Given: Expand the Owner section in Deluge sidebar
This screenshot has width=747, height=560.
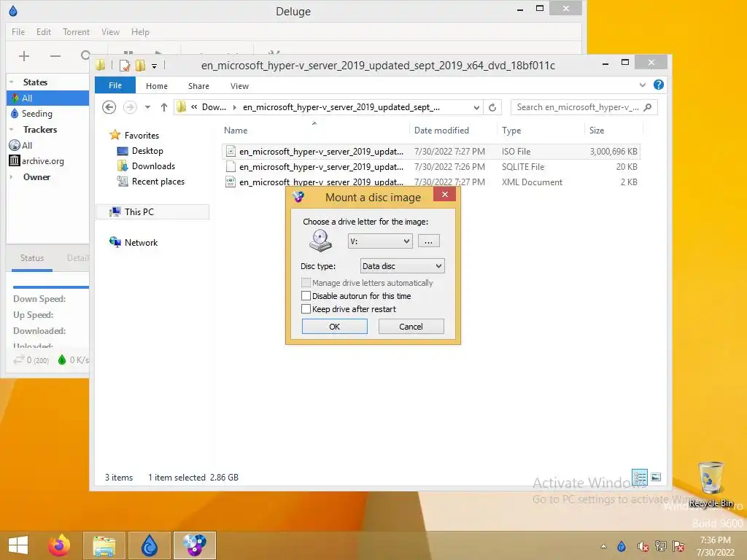Looking at the screenshot, I should tap(12, 176).
